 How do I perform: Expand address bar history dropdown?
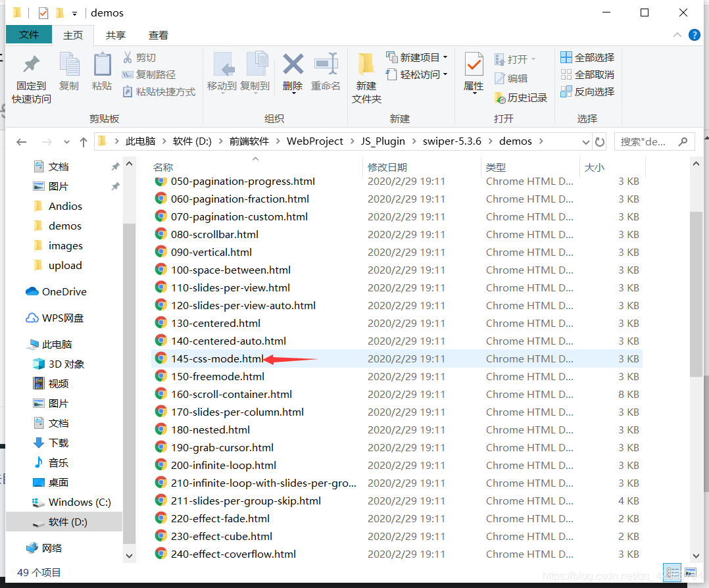click(586, 142)
